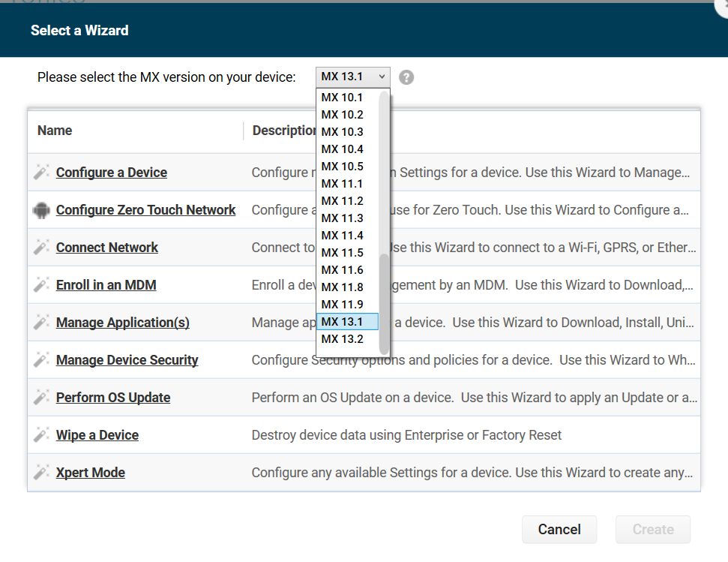728x562 pixels.
Task: Open the Enroll in an MDM wizard
Action: coord(106,284)
